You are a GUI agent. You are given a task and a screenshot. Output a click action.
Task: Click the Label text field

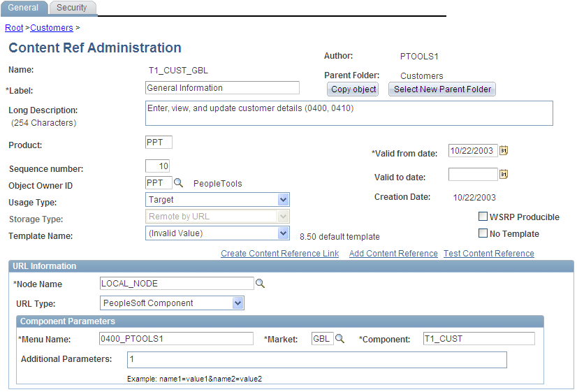click(x=222, y=88)
